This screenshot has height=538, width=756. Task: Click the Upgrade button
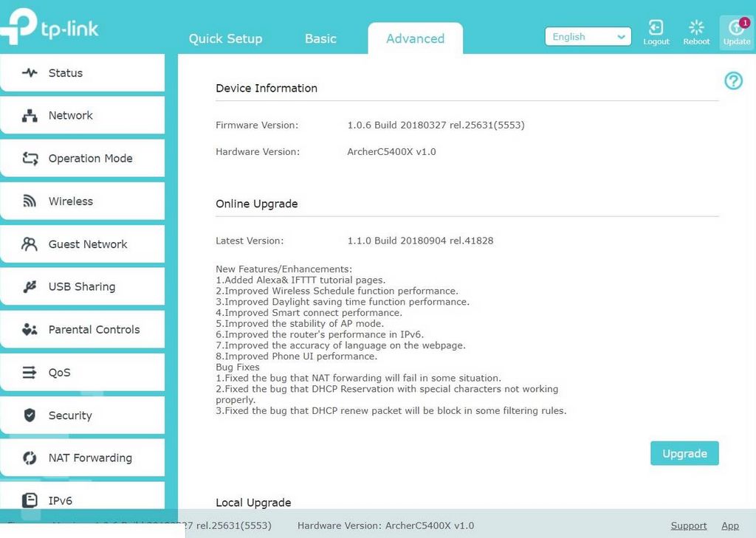(684, 453)
